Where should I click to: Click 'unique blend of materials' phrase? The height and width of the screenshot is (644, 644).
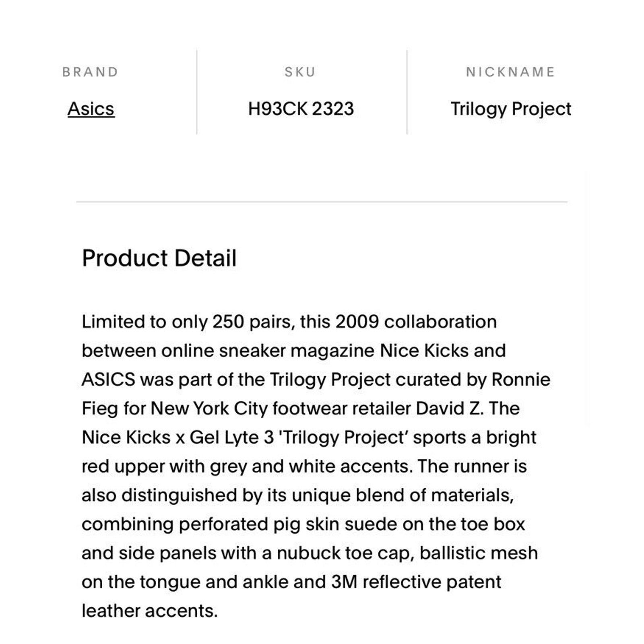click(x=402, y=495)
